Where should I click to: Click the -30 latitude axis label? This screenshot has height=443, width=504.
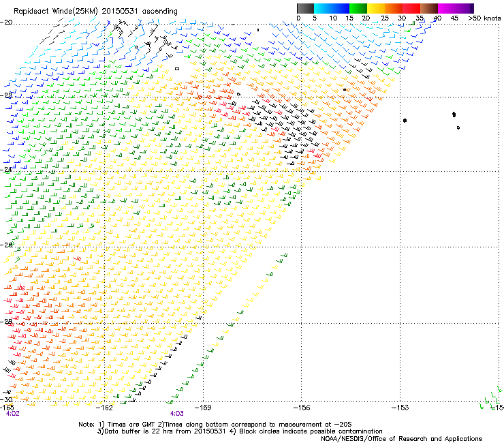click(6, 399)
